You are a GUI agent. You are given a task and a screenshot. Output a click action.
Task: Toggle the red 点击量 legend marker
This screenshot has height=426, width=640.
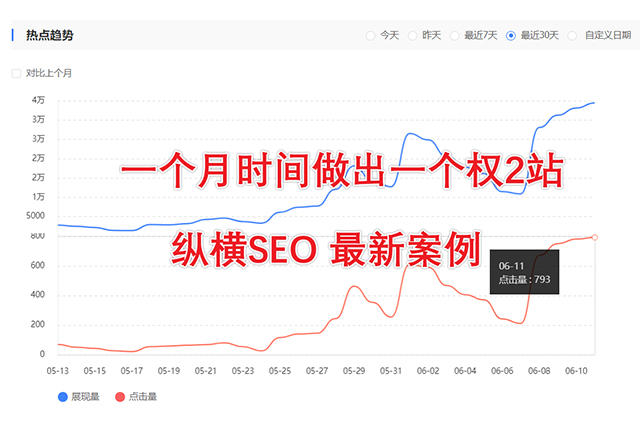coord(121,397)
